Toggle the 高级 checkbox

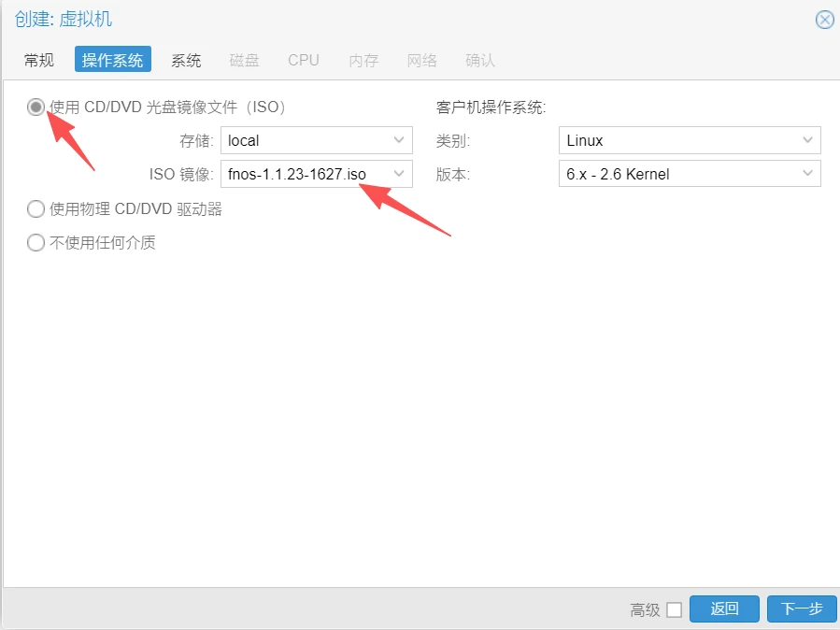pos(674,610)
